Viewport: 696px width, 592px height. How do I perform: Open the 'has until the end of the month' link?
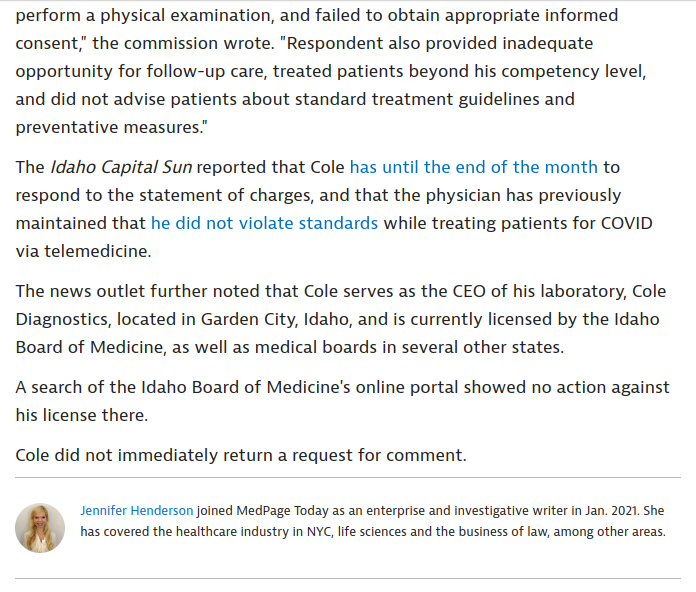pos(474,167)
